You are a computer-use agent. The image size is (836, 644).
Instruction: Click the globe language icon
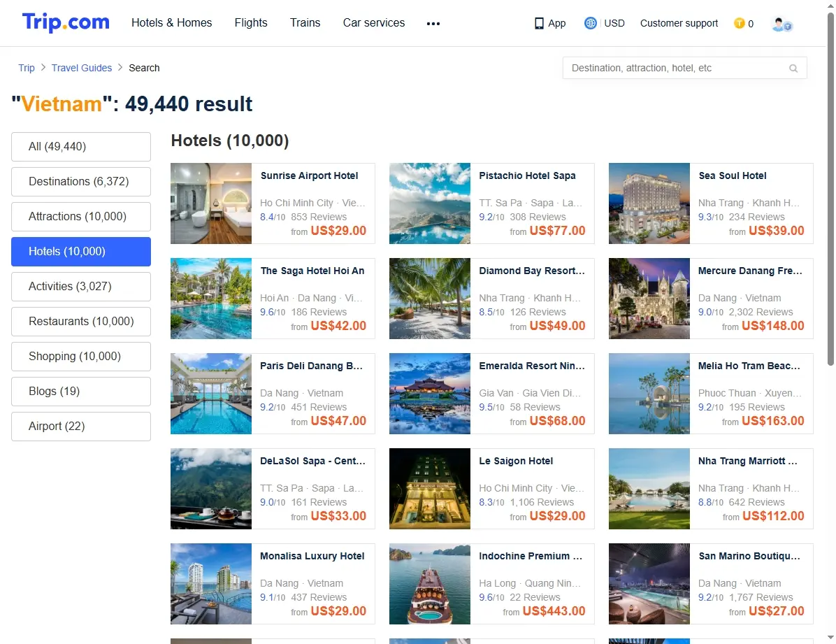tap(590, 23)
